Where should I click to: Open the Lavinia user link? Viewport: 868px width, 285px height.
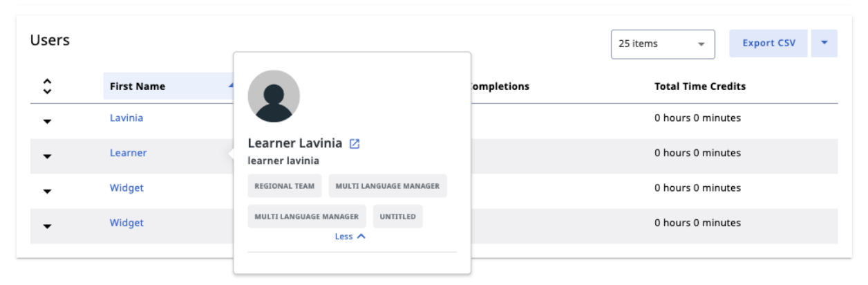point(126,118)
